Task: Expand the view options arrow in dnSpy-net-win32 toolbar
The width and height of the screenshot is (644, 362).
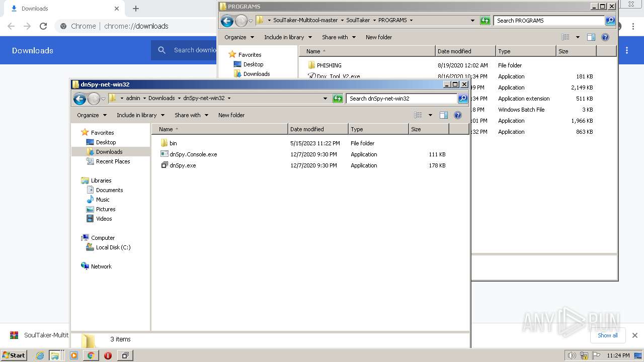Action: 430,115
